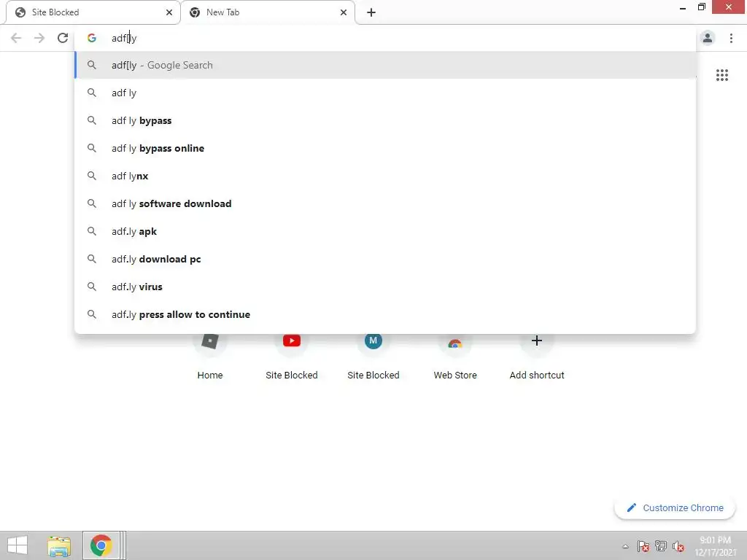Open the YouTube Site Blocked shortcut

click(x=292, y=357)
